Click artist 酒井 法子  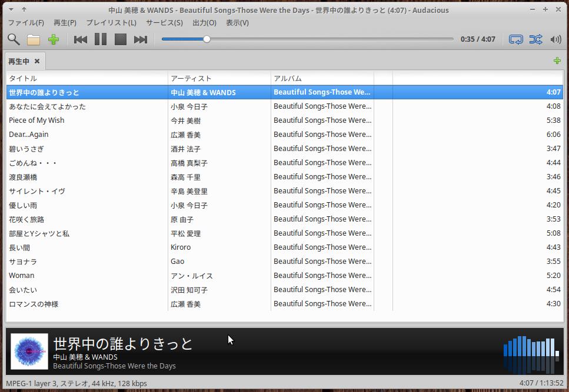tap(185, 149)
